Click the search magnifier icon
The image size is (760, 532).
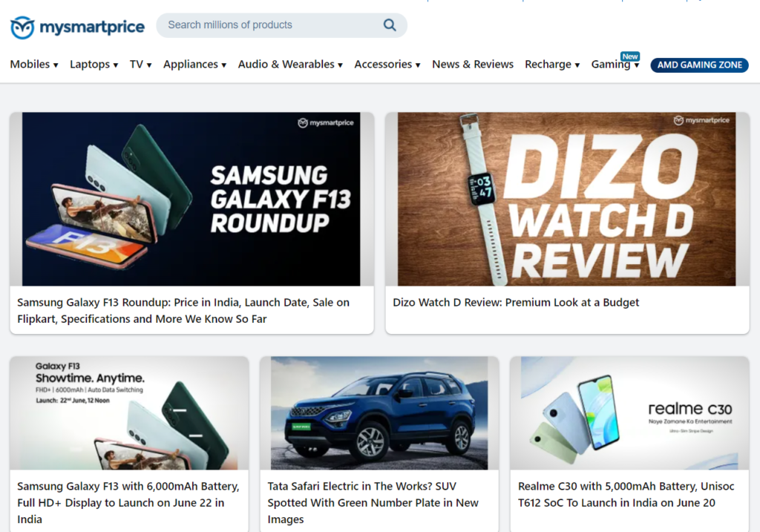[x=390, y=25]
